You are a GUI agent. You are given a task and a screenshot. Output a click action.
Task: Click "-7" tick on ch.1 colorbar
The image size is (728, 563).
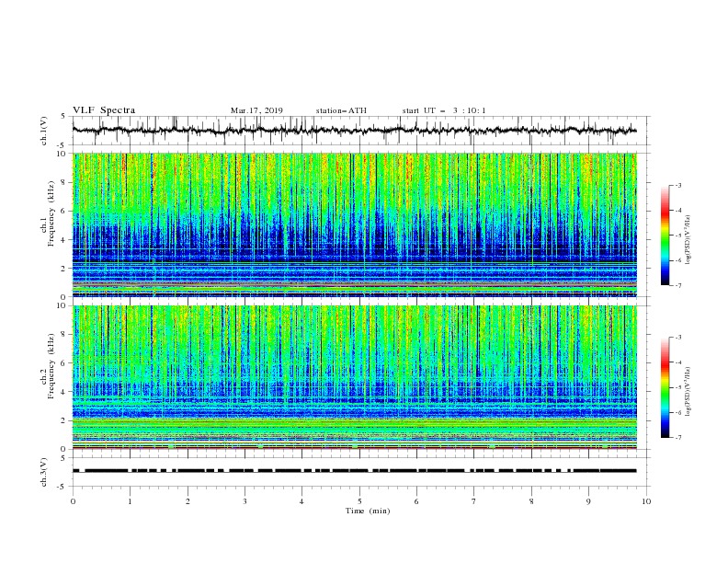tap(678, 285)
